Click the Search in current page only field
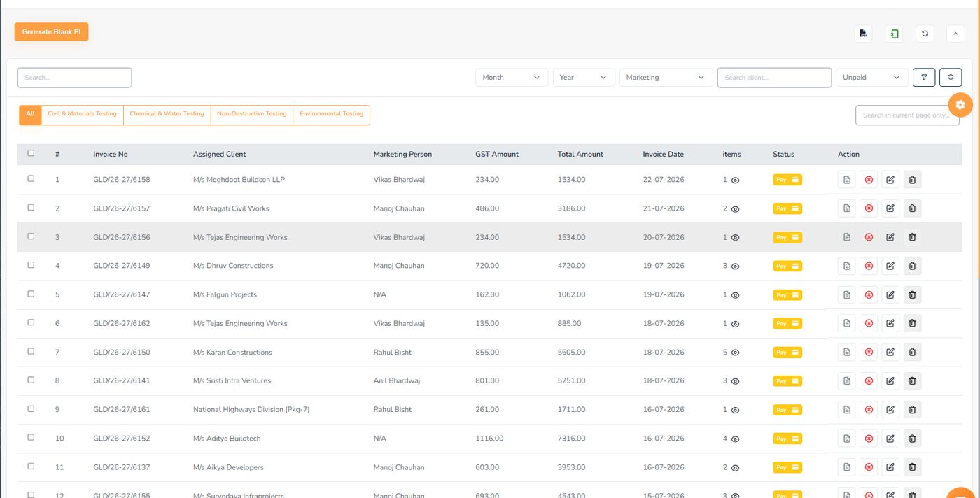The width and height of the screenshot is (980, 498). click(907, 115)
